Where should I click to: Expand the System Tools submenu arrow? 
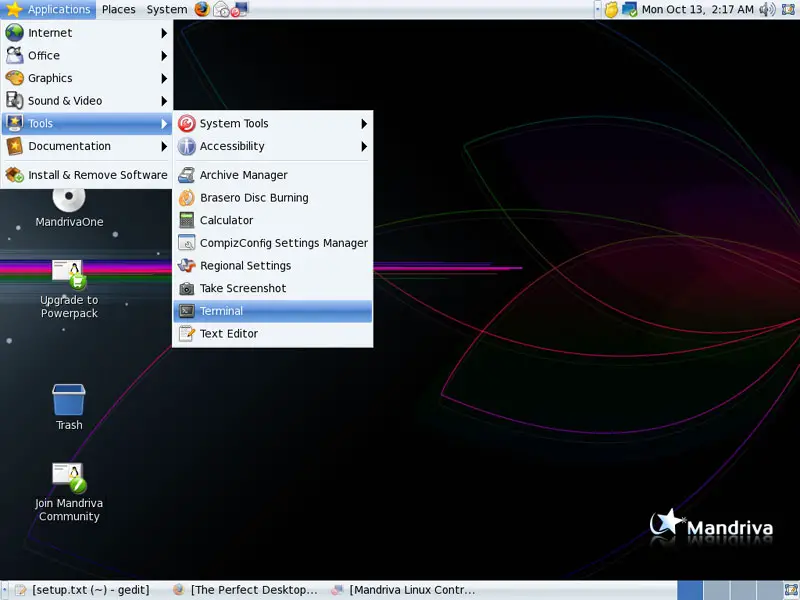coord(364,123)
